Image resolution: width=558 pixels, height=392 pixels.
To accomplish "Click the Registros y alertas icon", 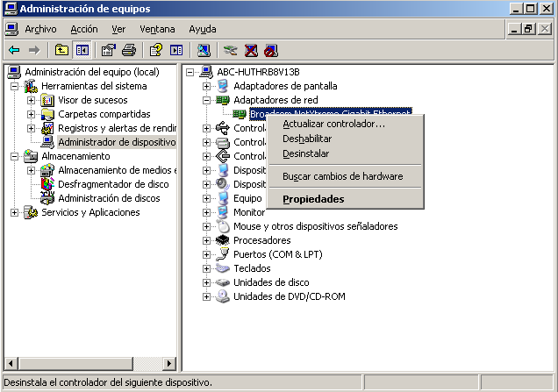I will 47,128.
